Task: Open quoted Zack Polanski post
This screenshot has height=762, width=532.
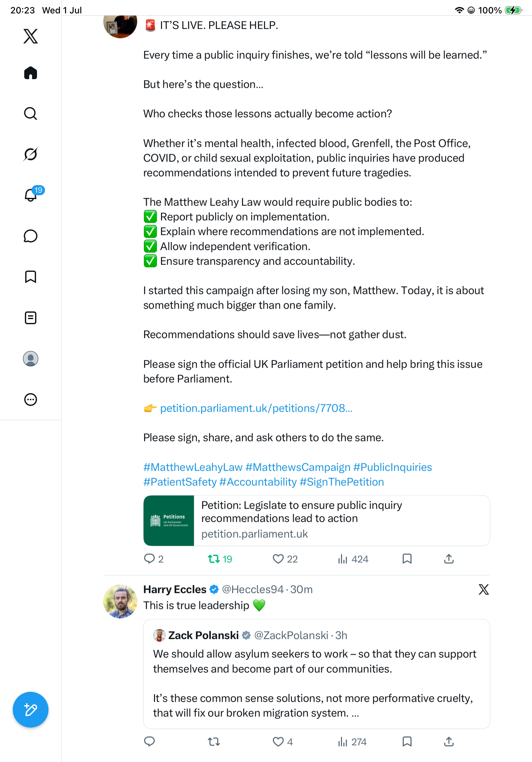Action: click(316, 674)
